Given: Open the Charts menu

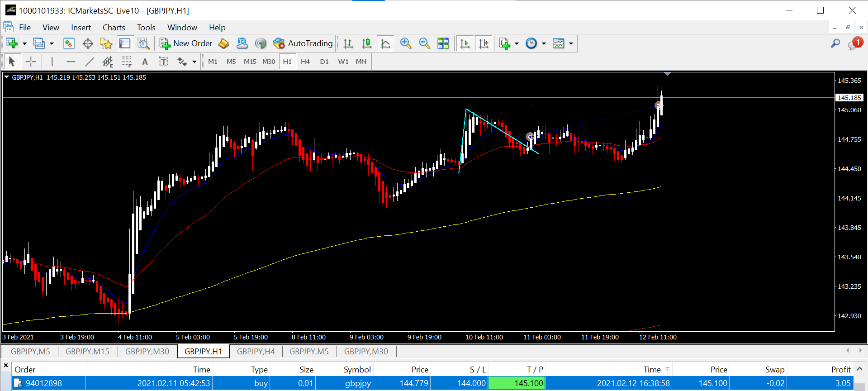Looking at the screenshot, I should click(114, 28).
